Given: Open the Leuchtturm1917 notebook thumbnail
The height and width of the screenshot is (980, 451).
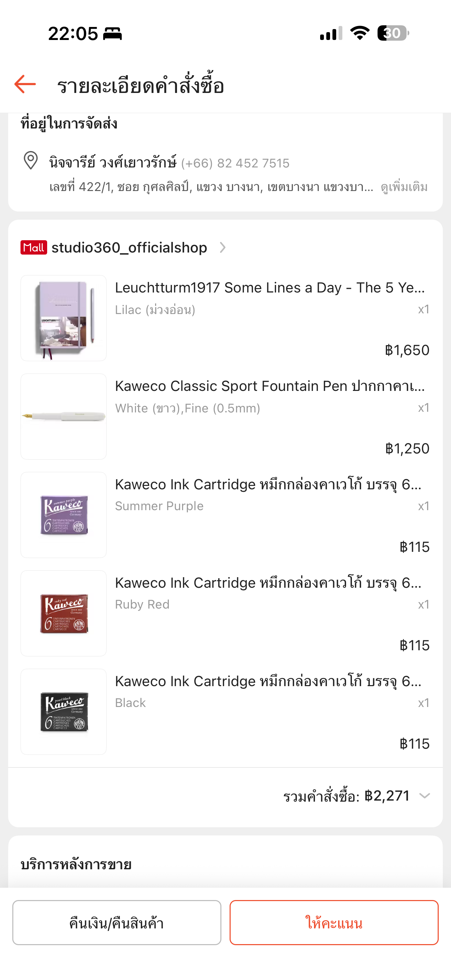Looking at the screenshot, I should click(64, 318).
